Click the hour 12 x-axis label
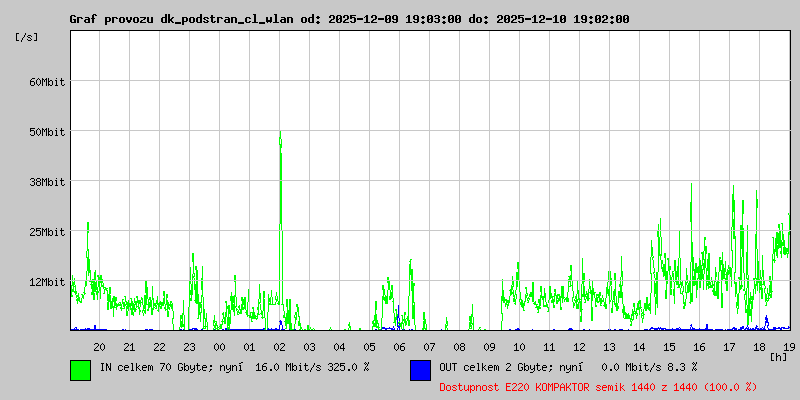The height and width of the screenshot is (400, 800). [580, 347]
